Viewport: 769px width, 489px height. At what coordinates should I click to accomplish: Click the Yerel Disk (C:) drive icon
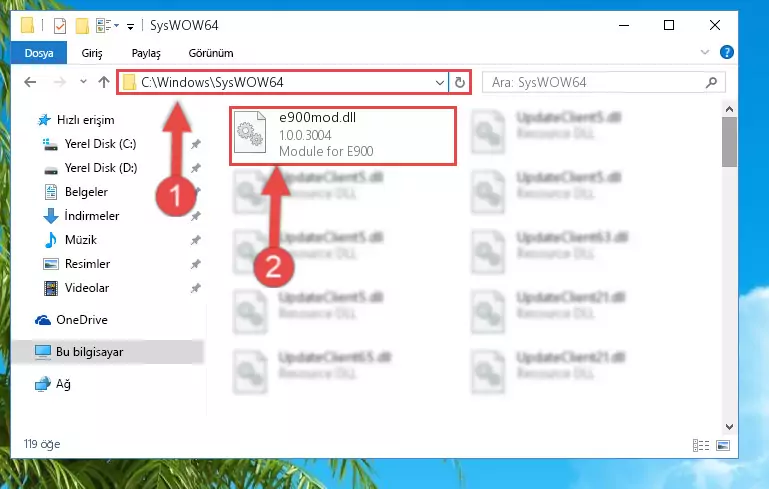click(50, 144)
